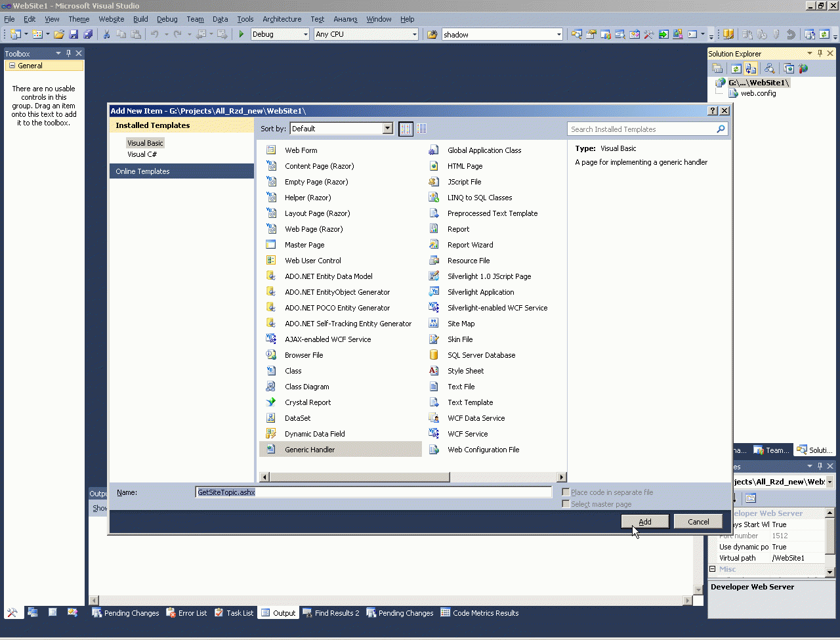Open the Solution Explorer window position dropdown arrow
The height and width of the screenshot is (640, 840).
pos(810,53)
